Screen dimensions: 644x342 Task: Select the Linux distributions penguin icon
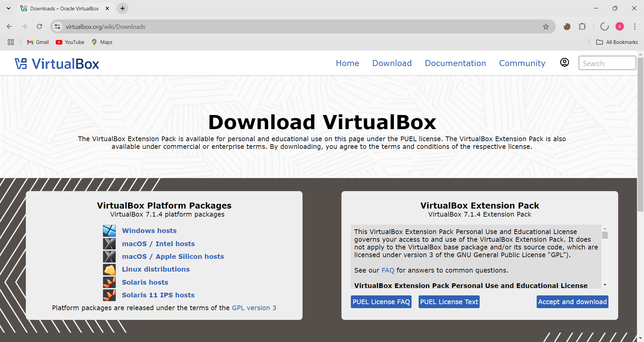point(109,269)
